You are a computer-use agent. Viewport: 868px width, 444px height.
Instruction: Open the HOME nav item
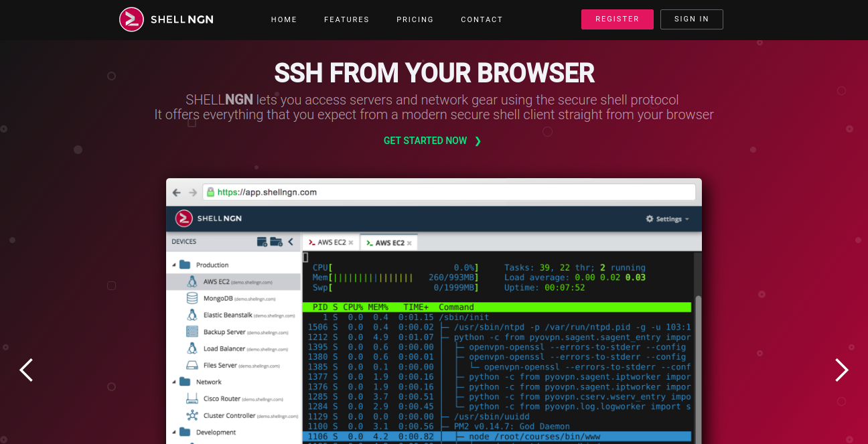click(284, 19)
